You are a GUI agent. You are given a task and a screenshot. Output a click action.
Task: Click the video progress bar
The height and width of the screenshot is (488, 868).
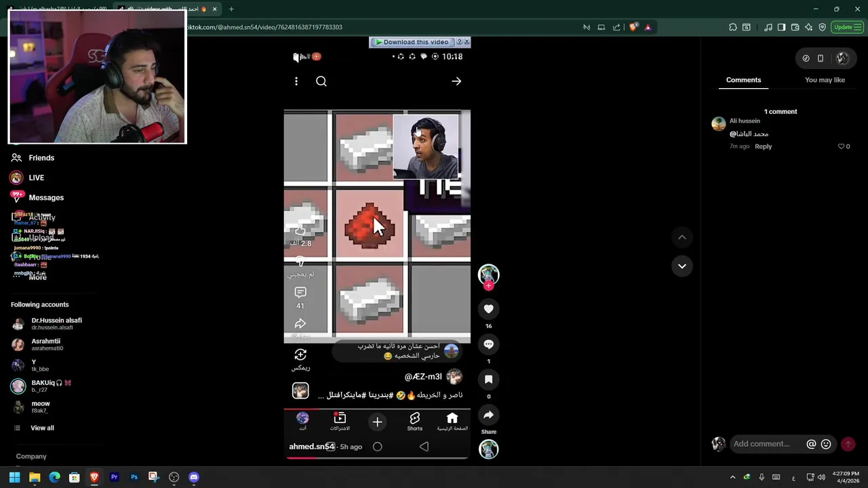[x=377, y=457]
